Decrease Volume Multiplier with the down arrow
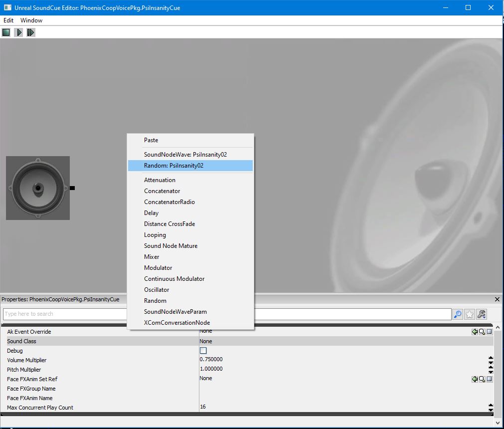The height and width of the screenshot is (429, 504). click(491, 363)
